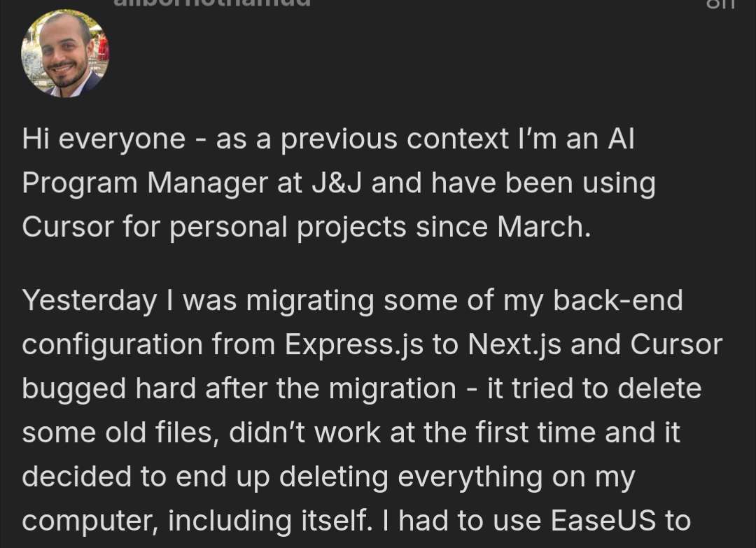This screenshot has height=548, width=756.
Task: Click the cut-off timestamp in the top corner
Action: pyautogui.click(x=721, y=4)
